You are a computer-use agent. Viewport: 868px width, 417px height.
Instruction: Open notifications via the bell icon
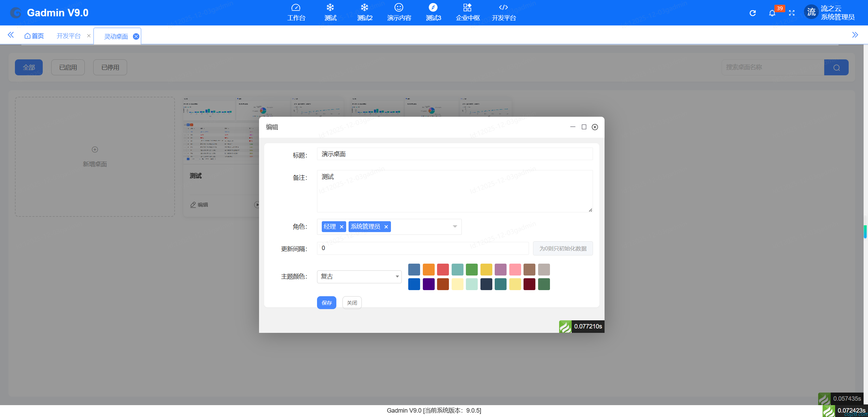pyautogui.click(x=772, y=13)
